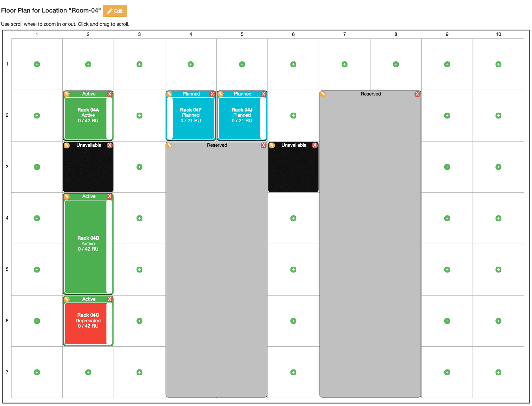Edit the Rack 04F planned tile
532x406 pixels.
coord(169,94)
